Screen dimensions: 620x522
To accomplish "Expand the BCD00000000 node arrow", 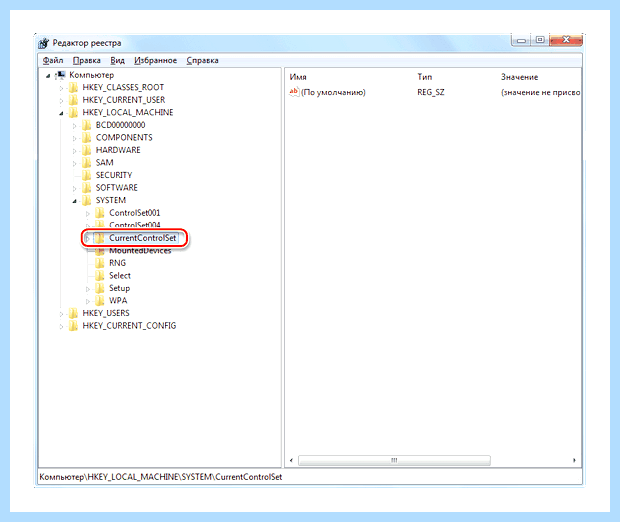I will (74, 126).
